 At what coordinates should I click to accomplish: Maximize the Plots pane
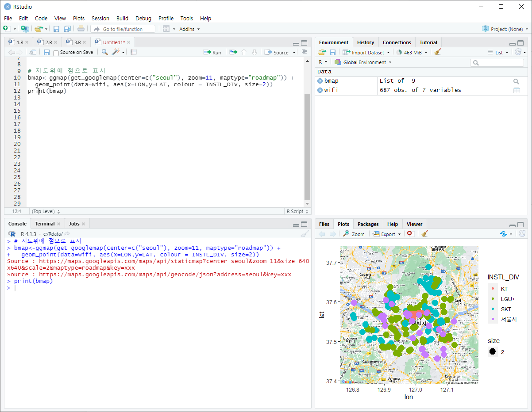pyautogui.click(x=520, y=225)
